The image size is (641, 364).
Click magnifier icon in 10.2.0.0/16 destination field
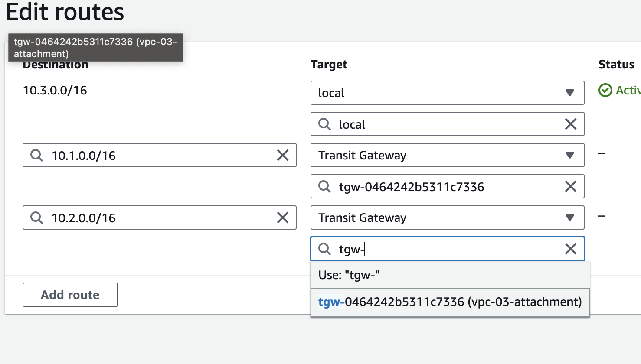tap(37, 218)
